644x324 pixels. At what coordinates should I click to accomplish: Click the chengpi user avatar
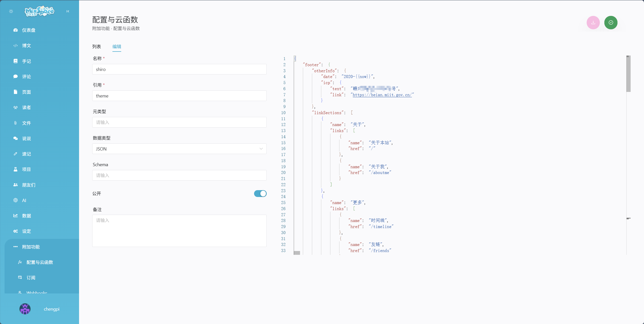tap(25, 309)
